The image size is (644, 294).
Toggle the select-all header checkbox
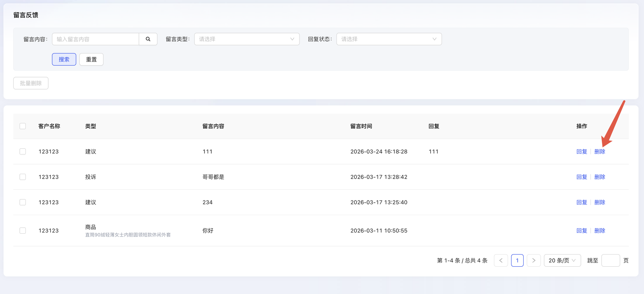(x=23, y=126)
